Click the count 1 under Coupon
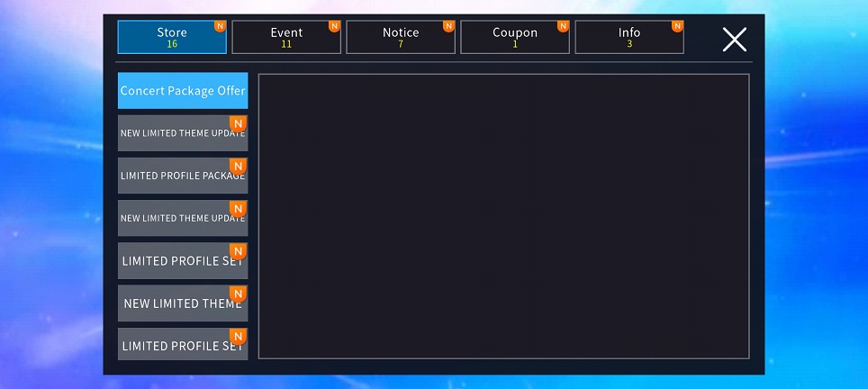This screenshot has width=868, height=389. point(515,44)
